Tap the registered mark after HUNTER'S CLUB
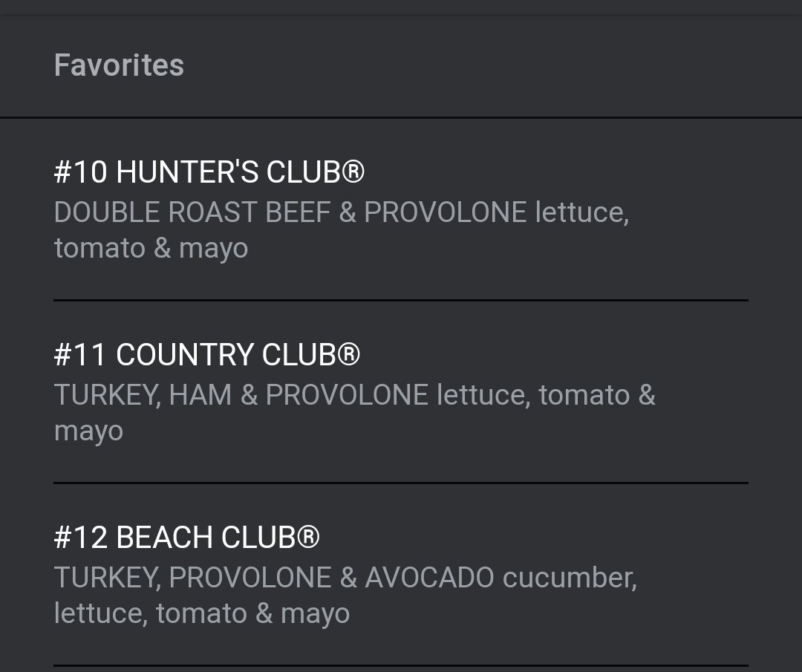The width and height of the screenshot is (802, 672). [x=353, y=172]
